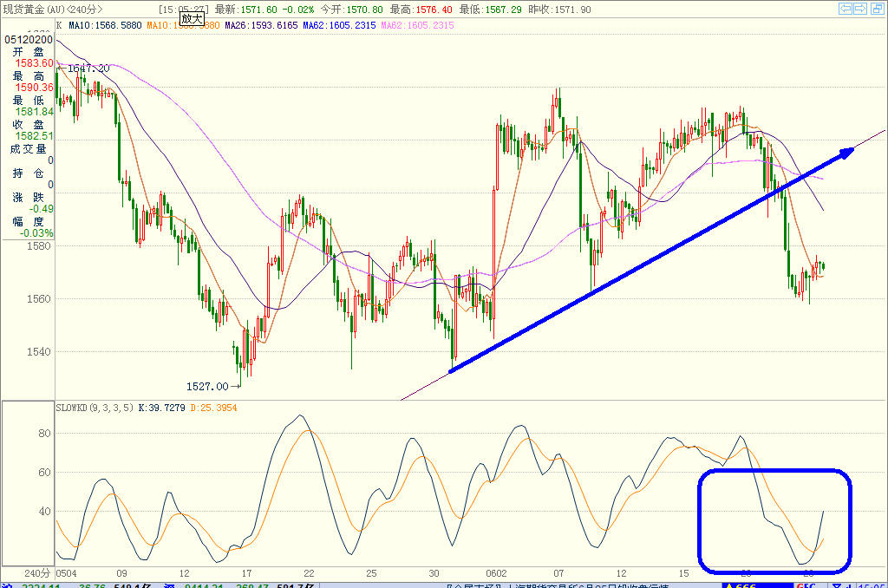888x588 pixels.
Task: Click the 持仓 open interest label
Action: point(29,173)
